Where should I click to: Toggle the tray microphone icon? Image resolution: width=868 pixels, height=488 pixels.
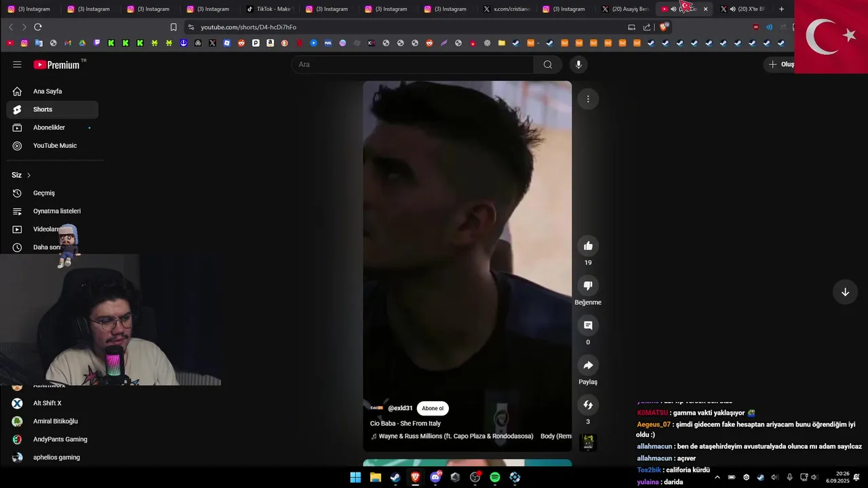(789, 477)
